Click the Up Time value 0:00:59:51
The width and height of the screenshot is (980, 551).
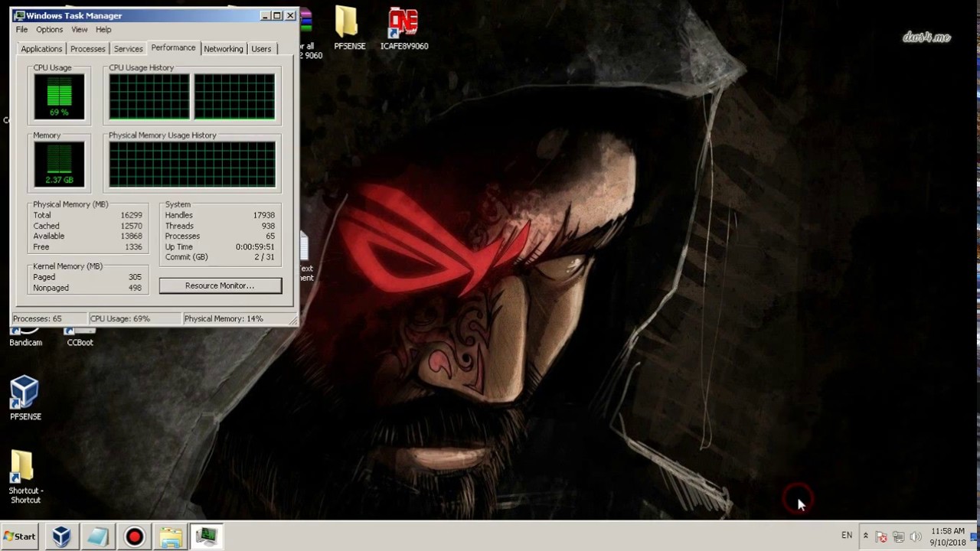point(255,246)
